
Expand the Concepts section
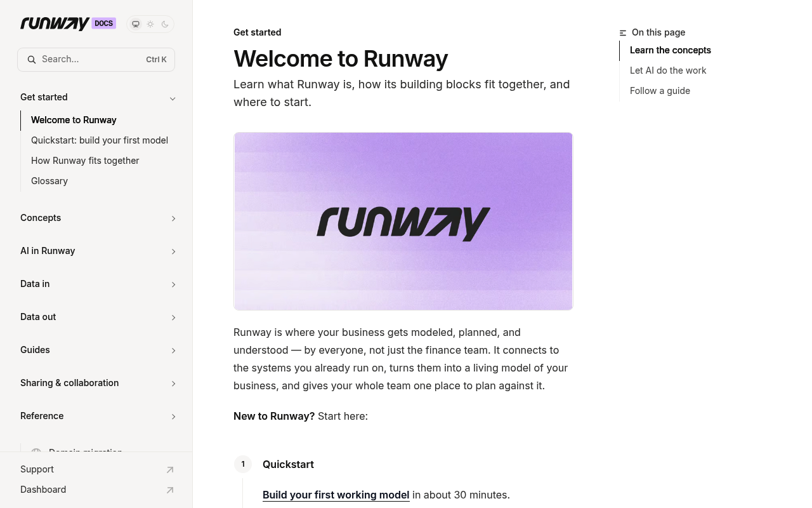click(x=98, y=218)
